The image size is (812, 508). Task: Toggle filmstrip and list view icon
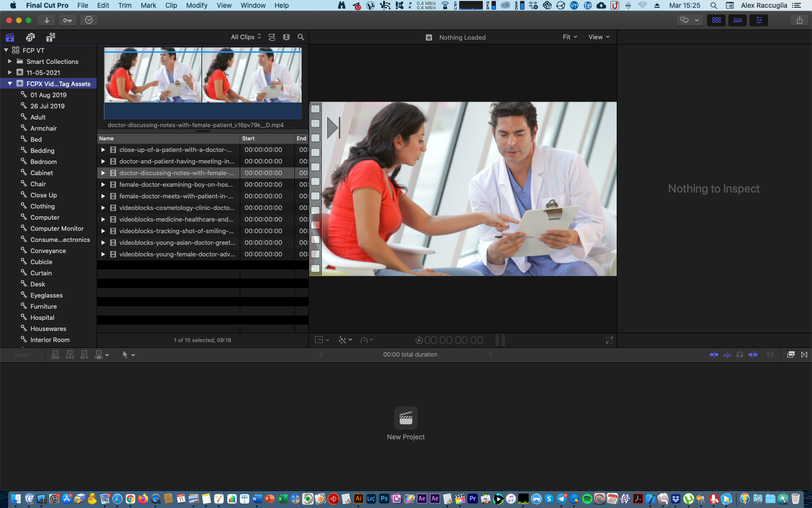[272, 37]
